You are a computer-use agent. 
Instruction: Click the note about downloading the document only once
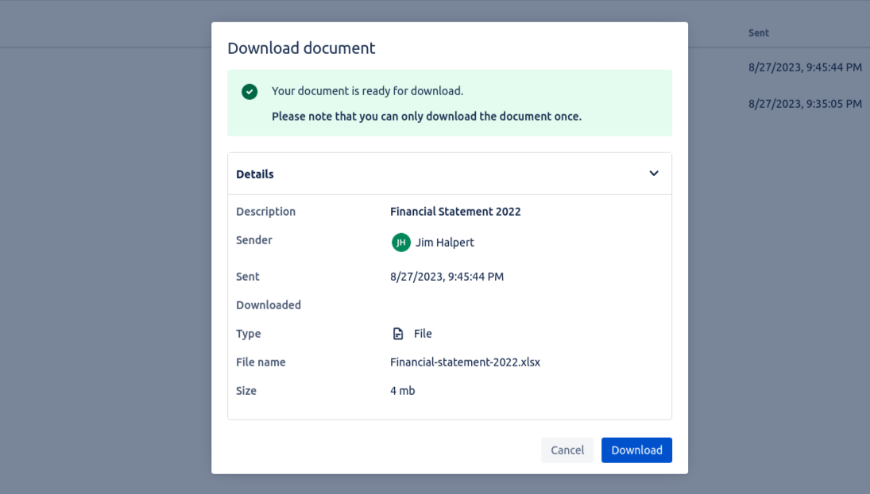(x=427, y=117)
